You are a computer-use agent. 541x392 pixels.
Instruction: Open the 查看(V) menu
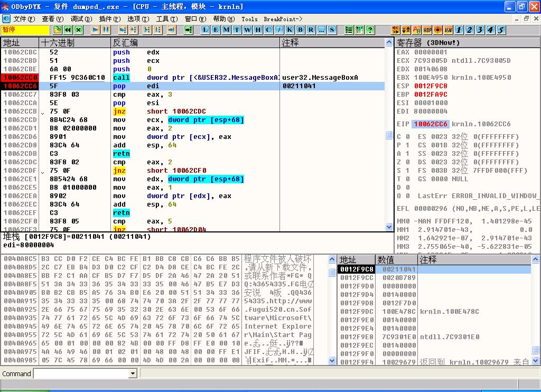53,19
